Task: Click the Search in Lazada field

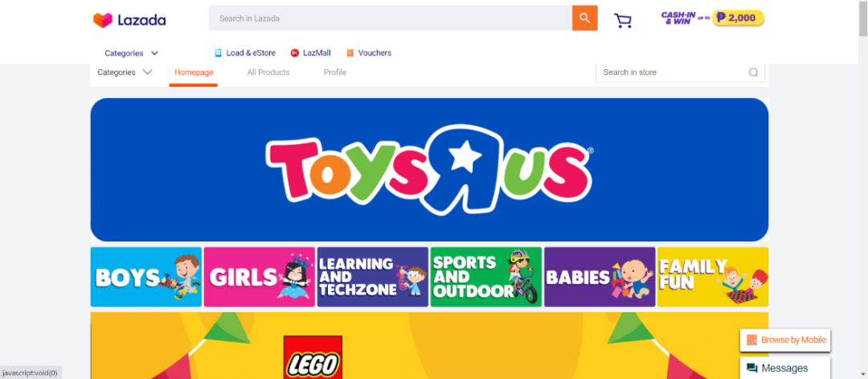Action: 391,19
